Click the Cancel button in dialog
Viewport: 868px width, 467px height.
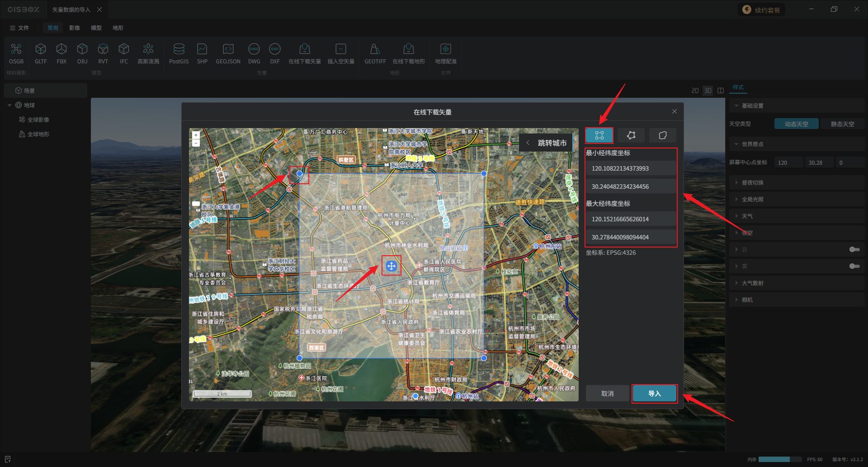tap(607, 393)
